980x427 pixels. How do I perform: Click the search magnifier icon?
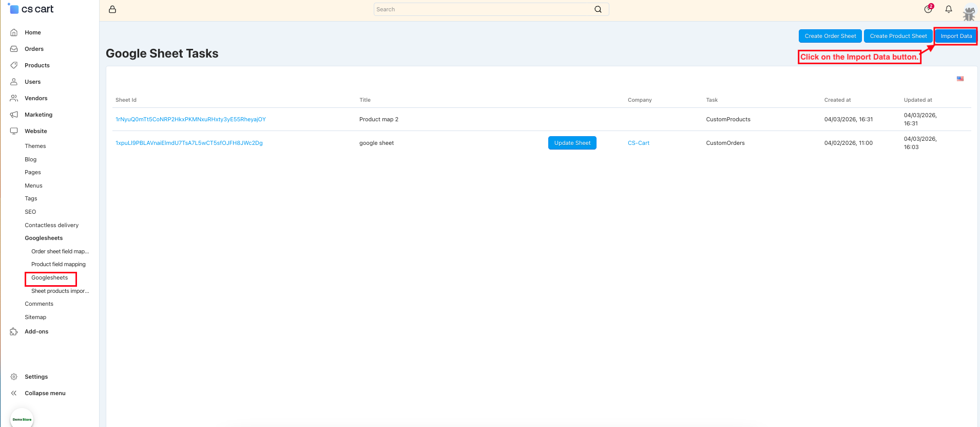(x=598, y=9)
